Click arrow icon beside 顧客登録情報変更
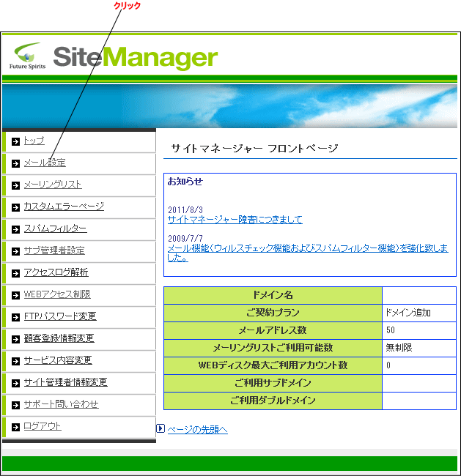Screen dimensions: 461x476 [15, 339]
